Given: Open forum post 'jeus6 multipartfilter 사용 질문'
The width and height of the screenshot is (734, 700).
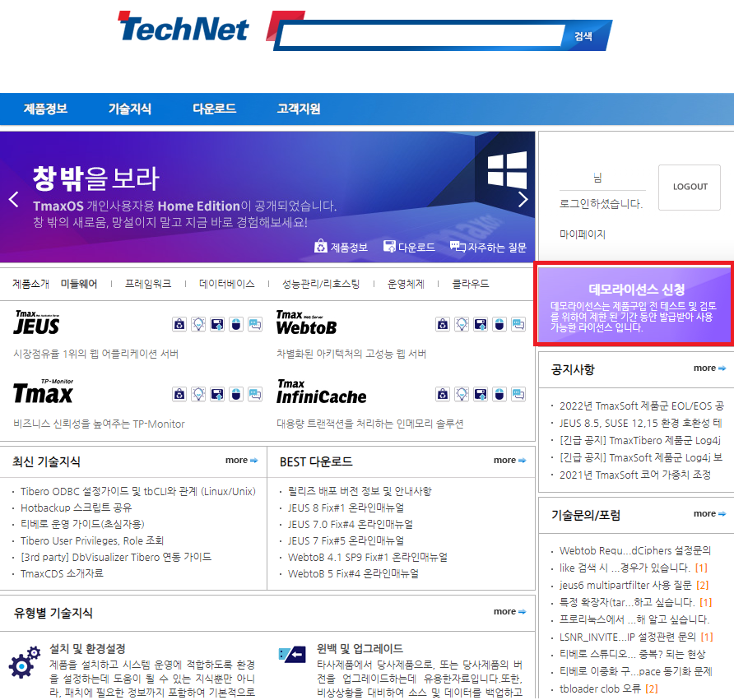Looking at the screenshot, I should 625,585.
